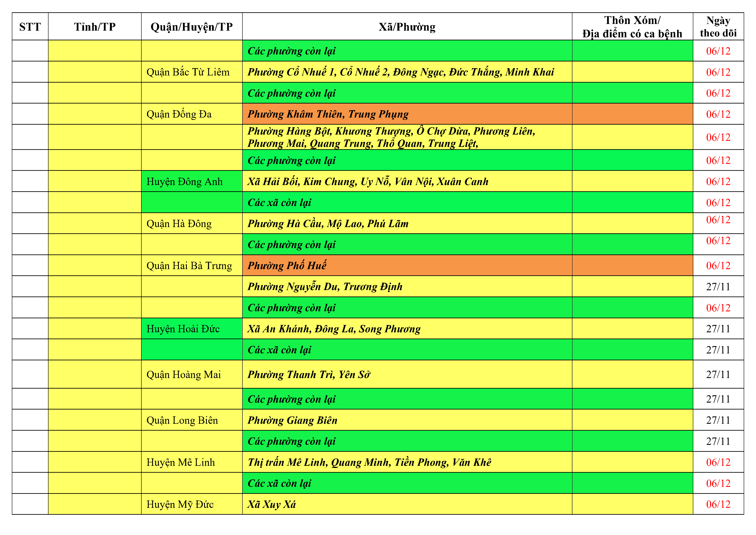The image size is (756, 535).
Task: Click the Huyện Mê Linh cell
Action: pos(181,463)
